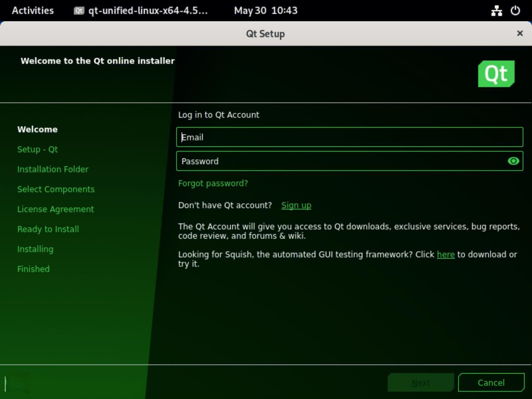532x399 pixels.
Task: Click 'Welcome to the Qt online installer' heading
Action: [98, 61]
